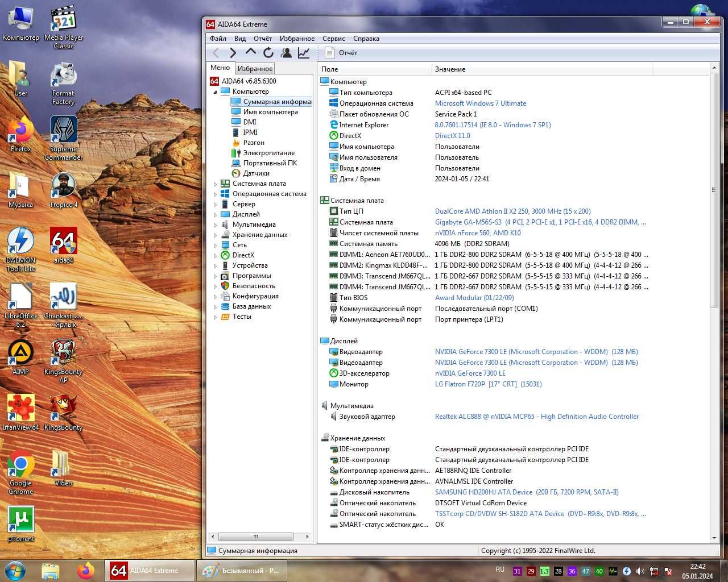
Task: Open DAEMON Tools Lite desktop icon
Action: click(20, 250)
